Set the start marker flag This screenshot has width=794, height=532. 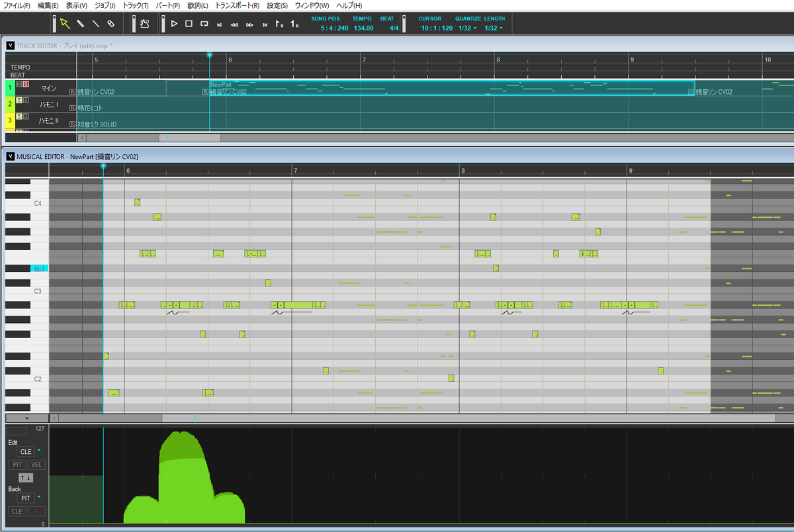click(280, 24)
